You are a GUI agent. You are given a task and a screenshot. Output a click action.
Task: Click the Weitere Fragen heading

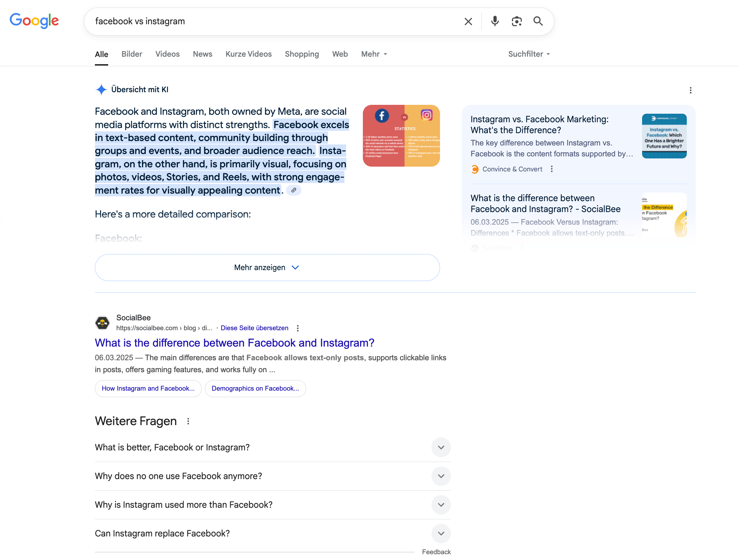click(x=136, y=421)
